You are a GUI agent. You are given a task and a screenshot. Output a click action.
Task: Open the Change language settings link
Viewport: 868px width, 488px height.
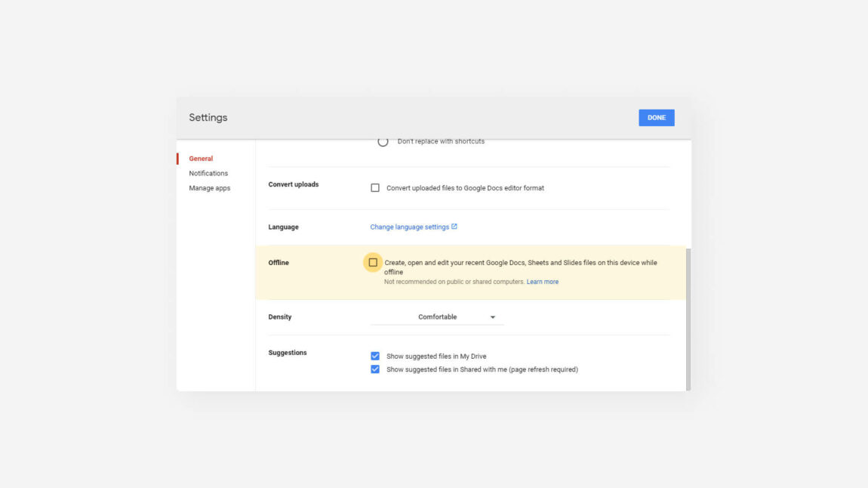(x=407, y=227)
